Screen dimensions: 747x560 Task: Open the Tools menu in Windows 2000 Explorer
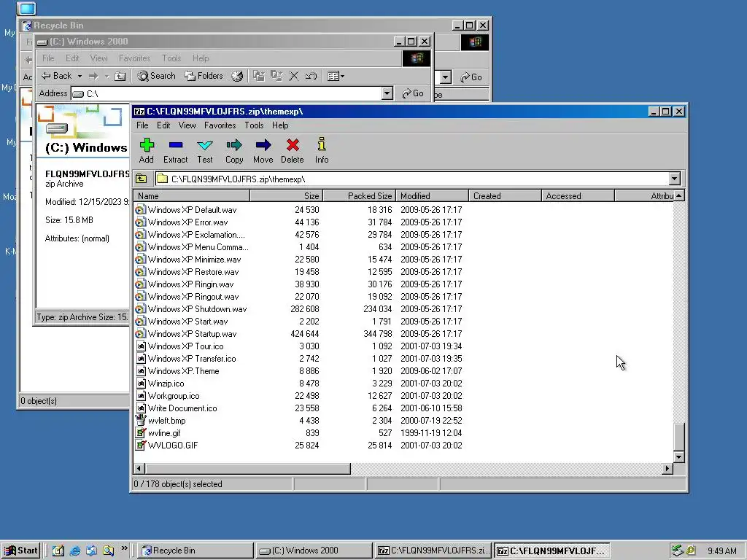pyautogui.click(x=171, y=58)
